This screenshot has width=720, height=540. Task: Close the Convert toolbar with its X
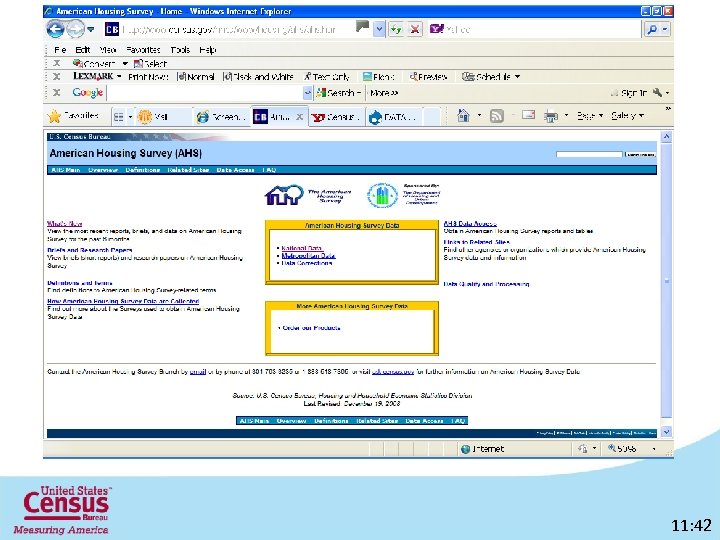pyautogui.click(x=56, y=63)
